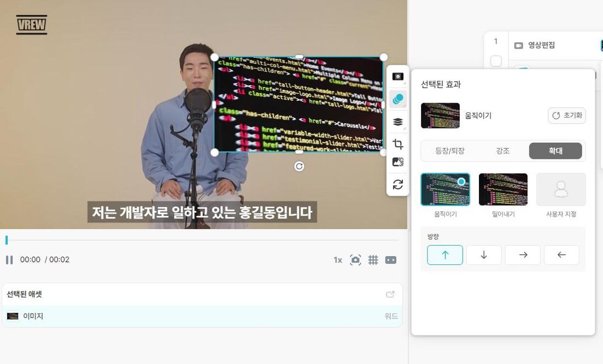Click the replace image refresh icon
603x364 pixels.
point(398,184)
